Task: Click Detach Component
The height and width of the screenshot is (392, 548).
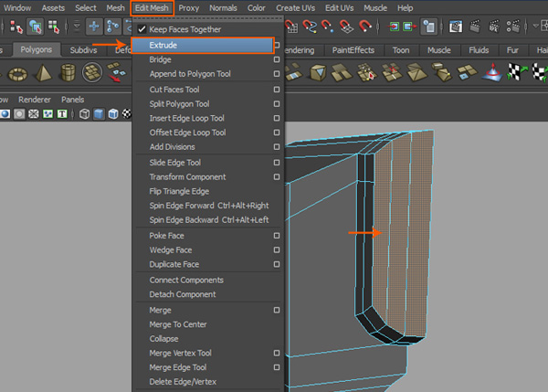Action: 183,294
